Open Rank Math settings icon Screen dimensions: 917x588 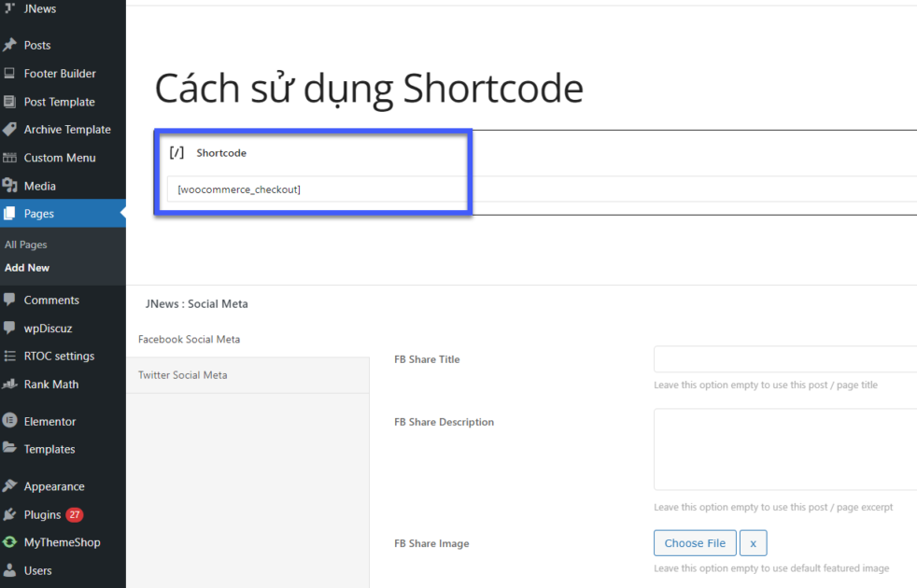(x=11, y=384)
